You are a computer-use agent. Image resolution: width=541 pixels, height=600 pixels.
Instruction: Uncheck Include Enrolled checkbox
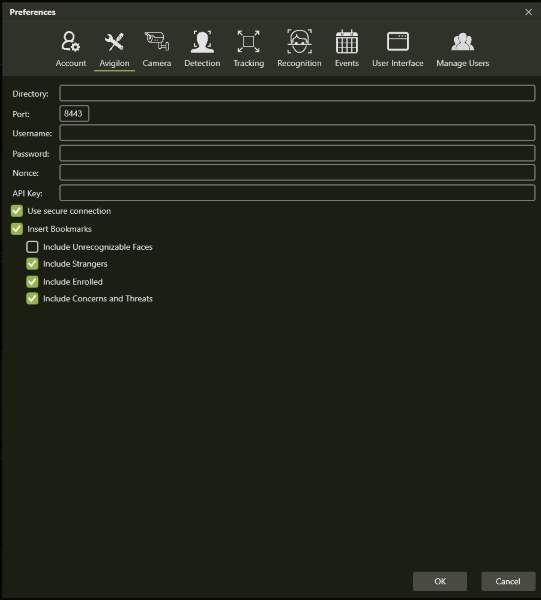pos(32,282)
